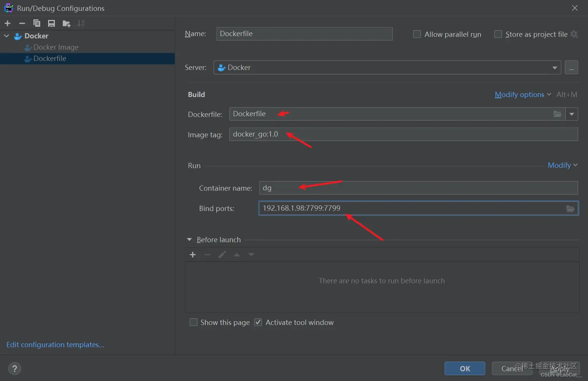This screenshot has width=588, height=381.
Task: Click the Cancel button
Action: tap(512, 369)
